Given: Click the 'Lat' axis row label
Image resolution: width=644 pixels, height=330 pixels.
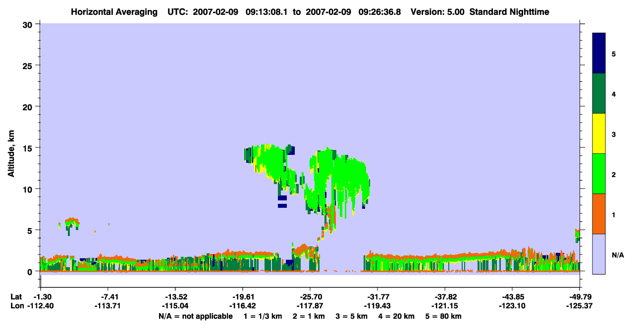Looking at the screenshot, I should click(16, 297).
